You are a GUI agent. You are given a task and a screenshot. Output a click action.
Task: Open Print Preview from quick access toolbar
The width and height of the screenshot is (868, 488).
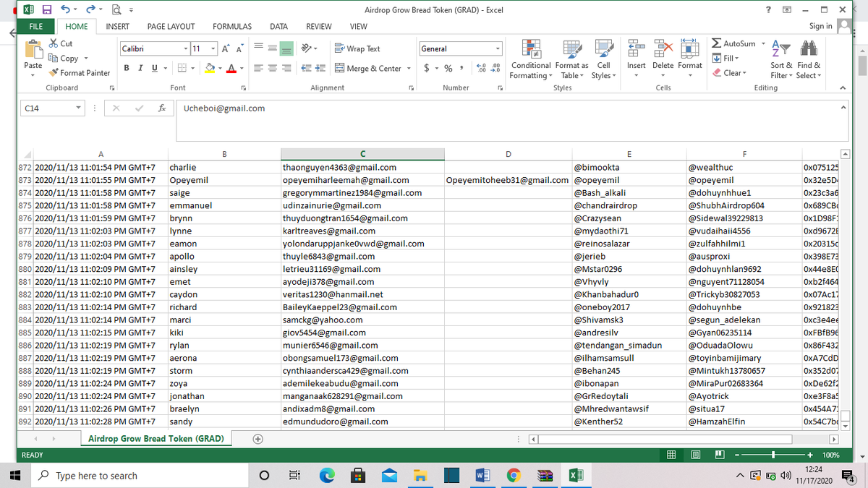(x=118, y=10)
